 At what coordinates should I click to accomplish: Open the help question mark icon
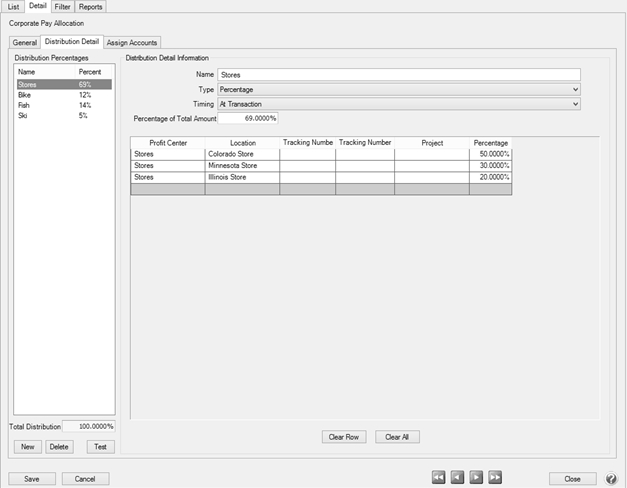[611, 479]
